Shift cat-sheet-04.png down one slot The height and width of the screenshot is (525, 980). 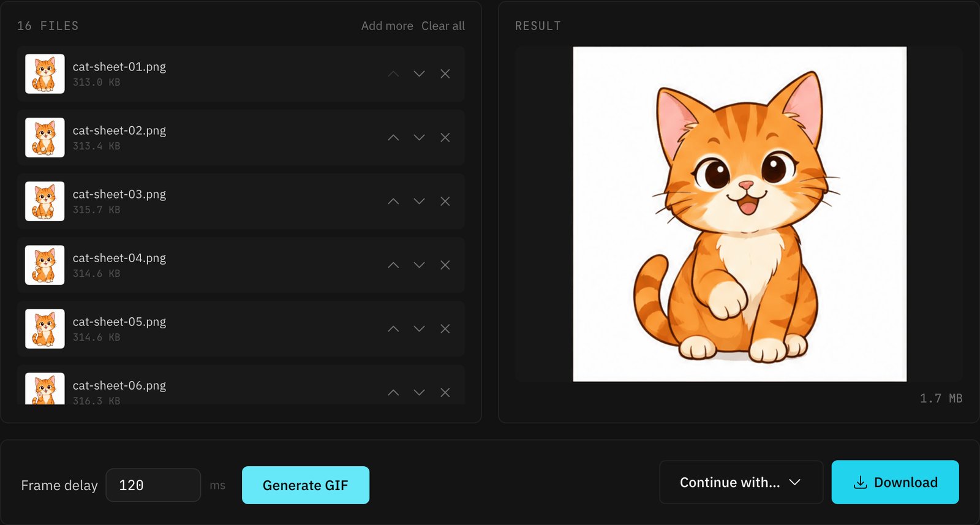click(419, 265)
